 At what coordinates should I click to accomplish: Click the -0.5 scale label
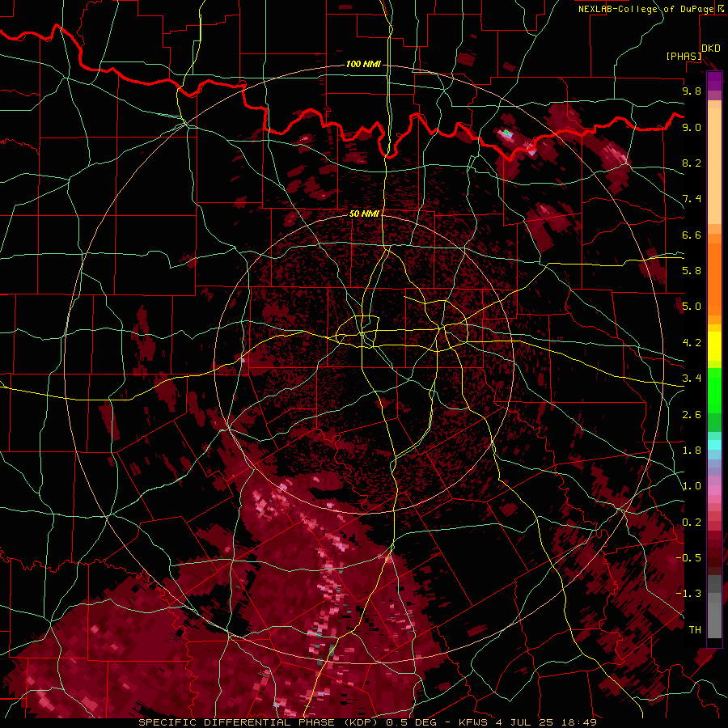pos(688,557)
